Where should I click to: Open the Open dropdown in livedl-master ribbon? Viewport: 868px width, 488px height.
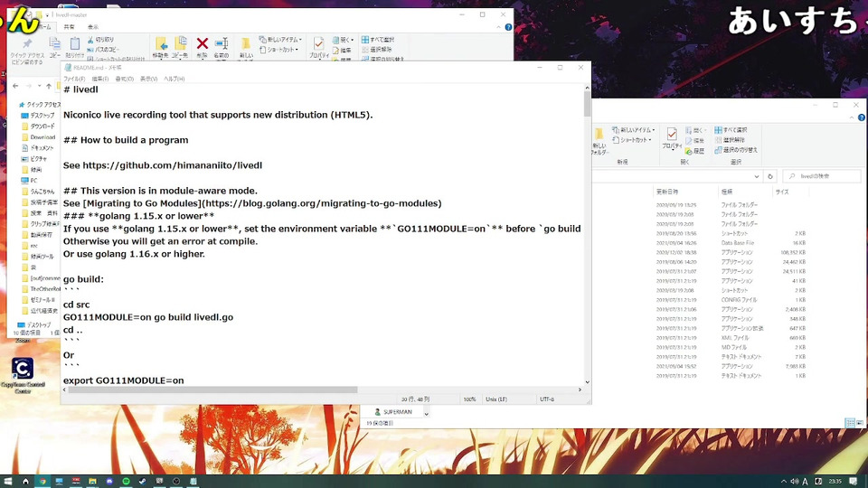point(344,40)
